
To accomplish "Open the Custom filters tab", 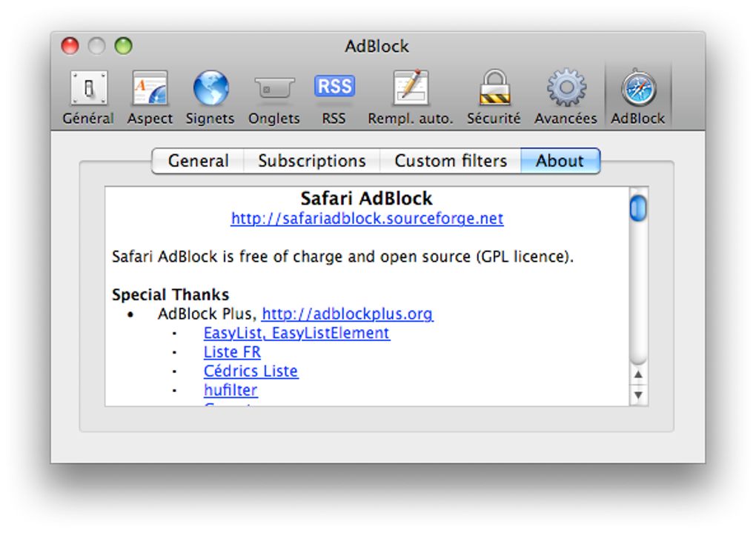I will click(x=451, y=161).
